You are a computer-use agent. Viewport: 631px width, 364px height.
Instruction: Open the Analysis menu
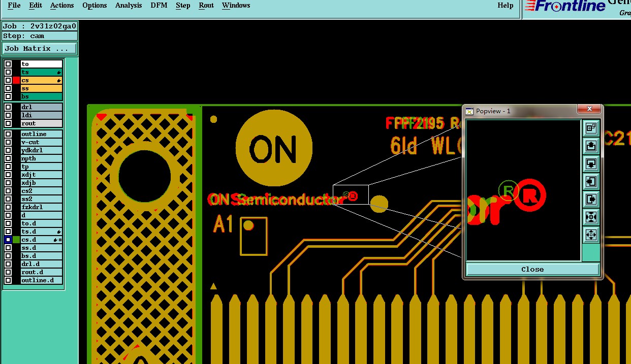point(129,6)
